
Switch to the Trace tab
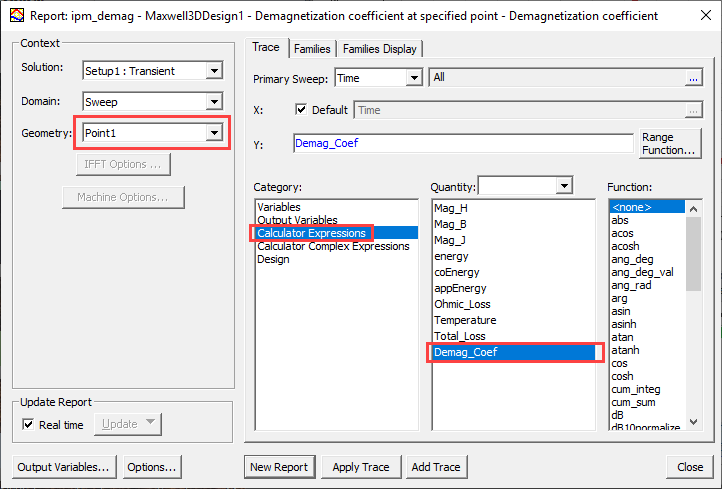click(266, 47)
